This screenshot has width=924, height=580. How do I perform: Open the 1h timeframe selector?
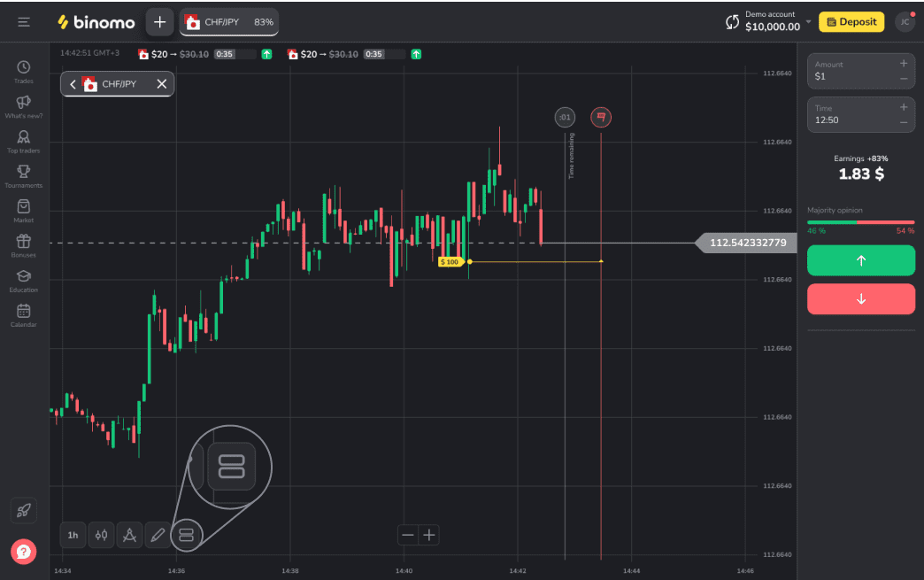click(73, 535)
